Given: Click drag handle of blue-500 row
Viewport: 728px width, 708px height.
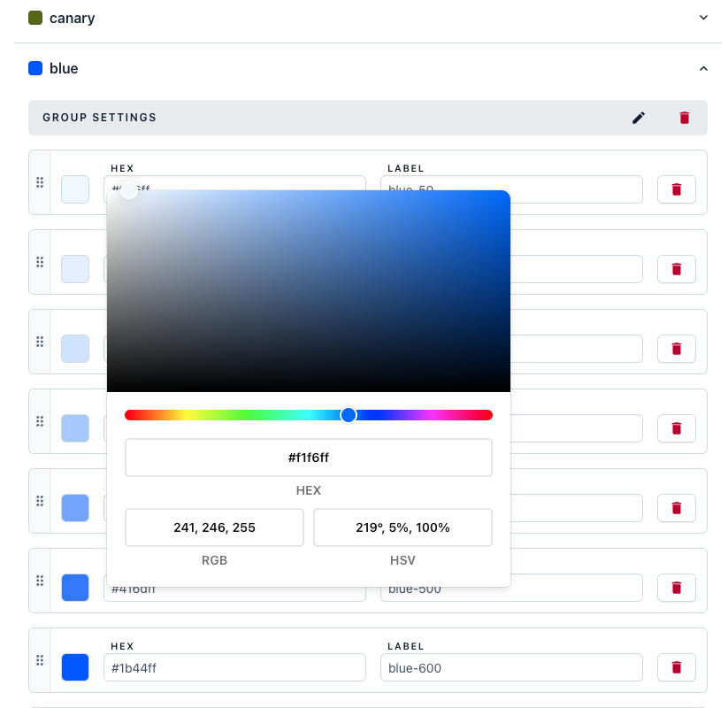Looking at the screenshot, I should pyautogui.click(x=40, y=581).
